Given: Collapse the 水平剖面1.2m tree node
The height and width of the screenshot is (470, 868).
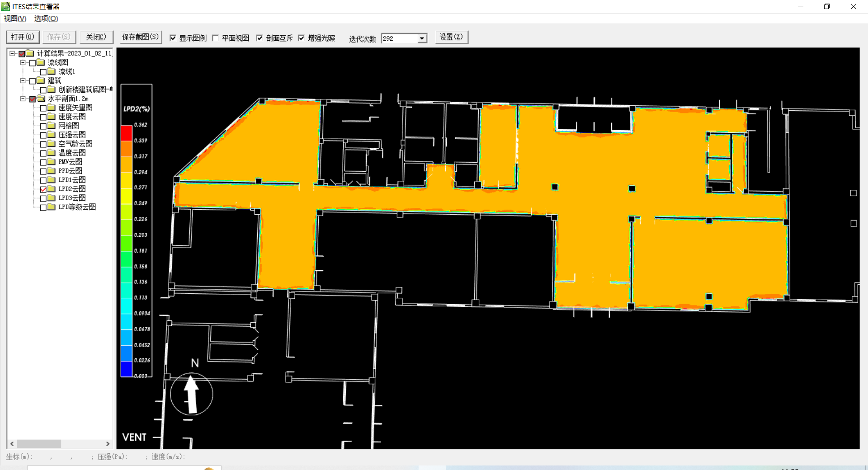Looking at the screenshot, I should [x=23, y=99].
